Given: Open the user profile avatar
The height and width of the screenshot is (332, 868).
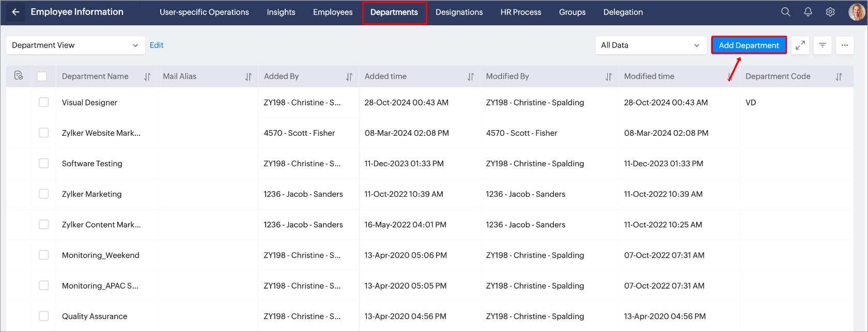Looking at the screenshot, I should pos(857,12).
